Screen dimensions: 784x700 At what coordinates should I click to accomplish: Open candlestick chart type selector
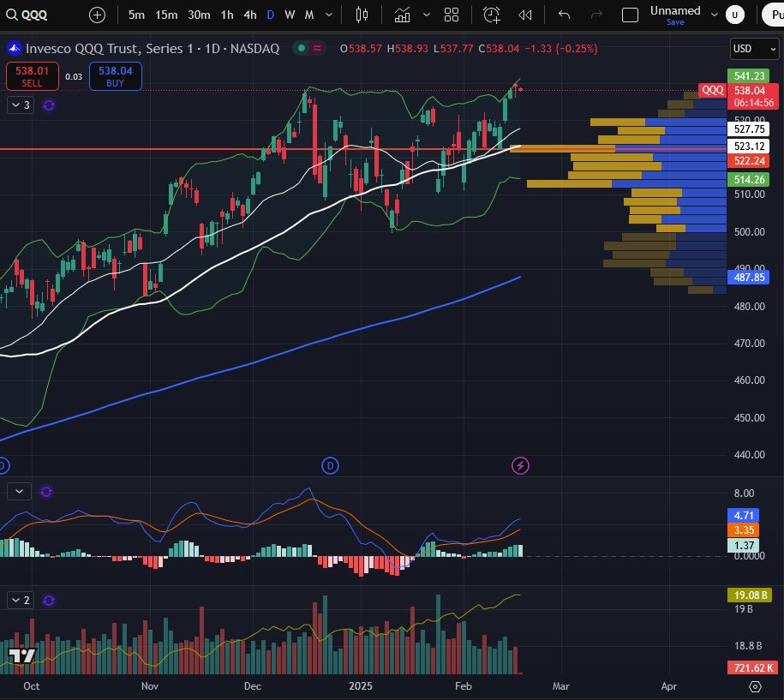[362, 15]
